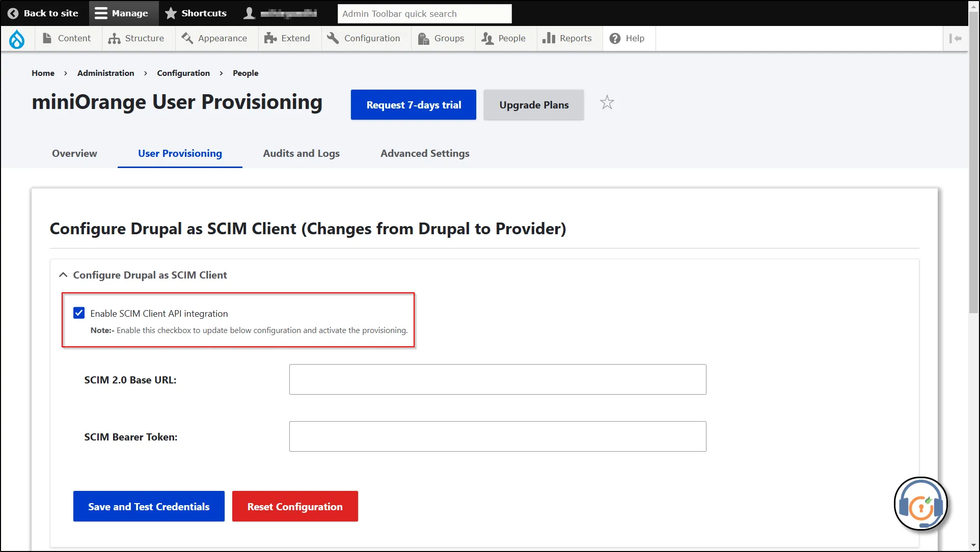Open the Overview tab
The height and width of the screenshot is (552, 980).
74,153
